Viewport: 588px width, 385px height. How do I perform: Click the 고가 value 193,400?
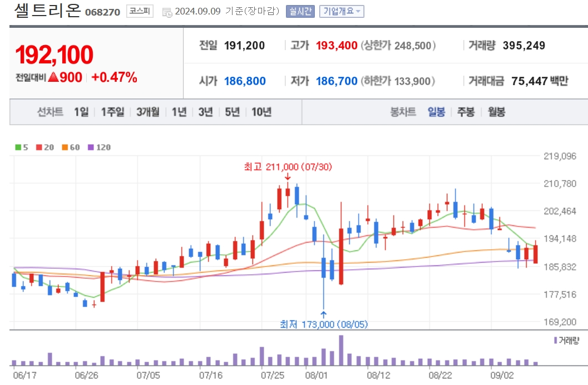click(337, 46)
